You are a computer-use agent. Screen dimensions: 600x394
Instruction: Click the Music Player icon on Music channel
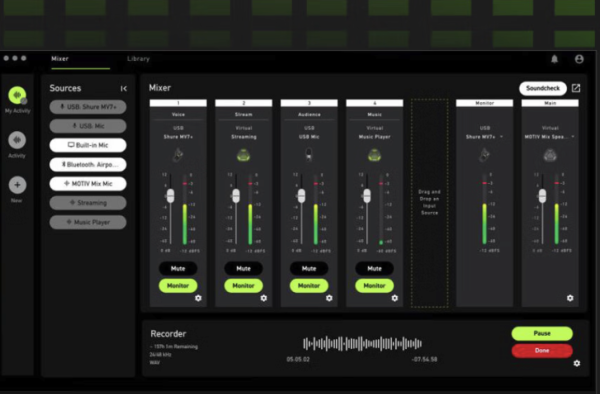[374, 155]
